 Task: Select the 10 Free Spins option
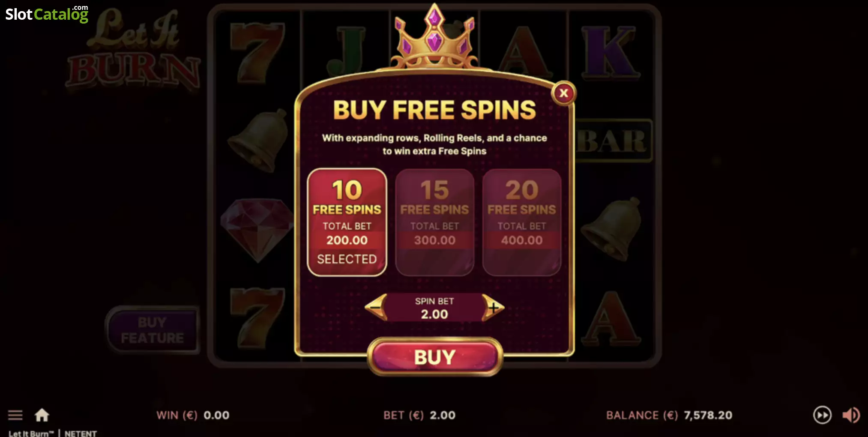[x=347, y=222]
